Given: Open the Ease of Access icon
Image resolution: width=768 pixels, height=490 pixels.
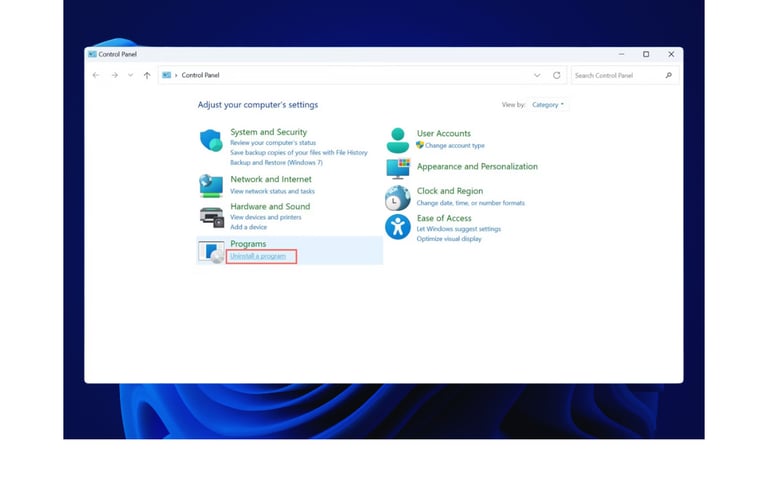Looking at the screenshot, I should click(x=397, y=227).
